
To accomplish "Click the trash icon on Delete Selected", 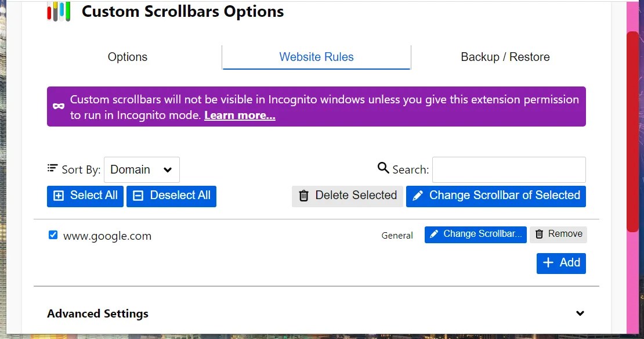I will tap(303, 196).
